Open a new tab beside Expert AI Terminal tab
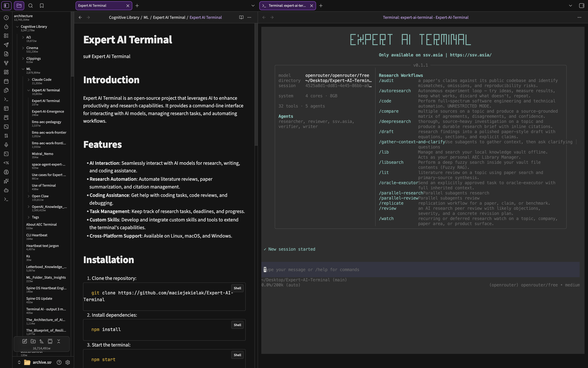The image size is (588, 368). tap(137, 6)
